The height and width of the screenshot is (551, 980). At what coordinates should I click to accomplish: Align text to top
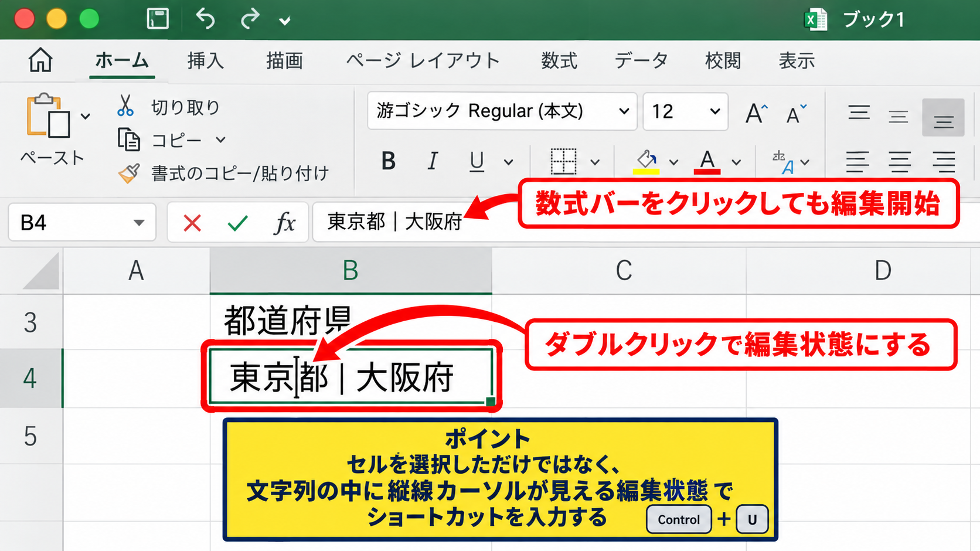859,113
